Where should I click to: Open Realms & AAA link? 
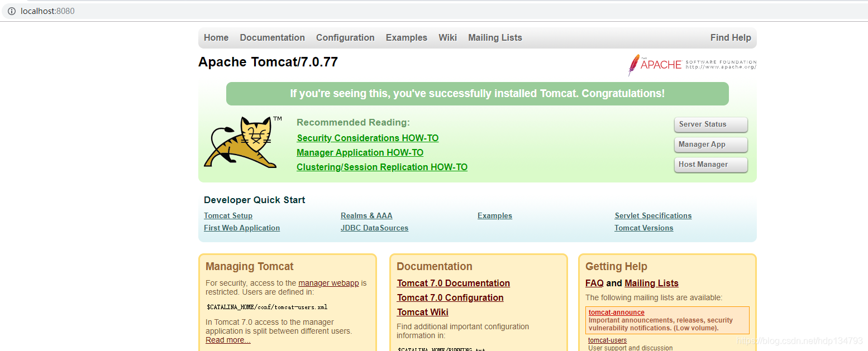tap(366, 215)
